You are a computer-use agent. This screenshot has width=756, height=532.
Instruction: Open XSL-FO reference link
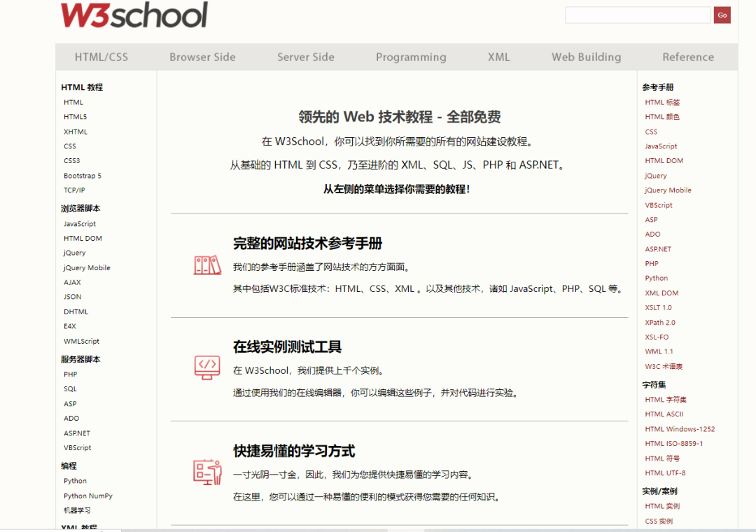tap(657, 337)
